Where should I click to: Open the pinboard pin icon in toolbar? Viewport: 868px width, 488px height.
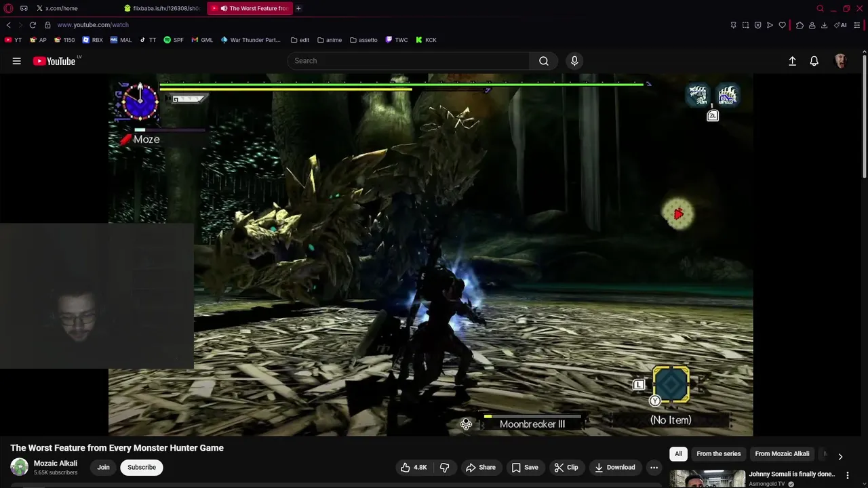733,25
